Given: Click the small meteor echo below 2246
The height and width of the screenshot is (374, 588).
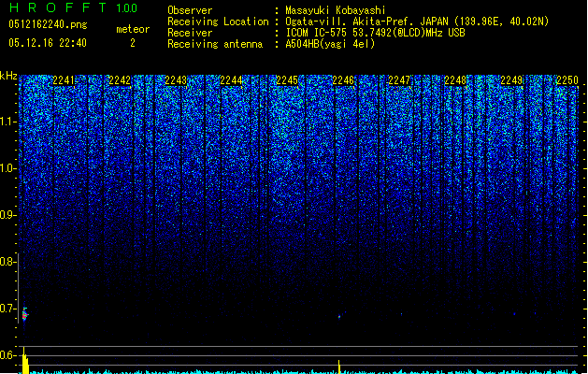Looking at the screenshot, I should point(339,317).
